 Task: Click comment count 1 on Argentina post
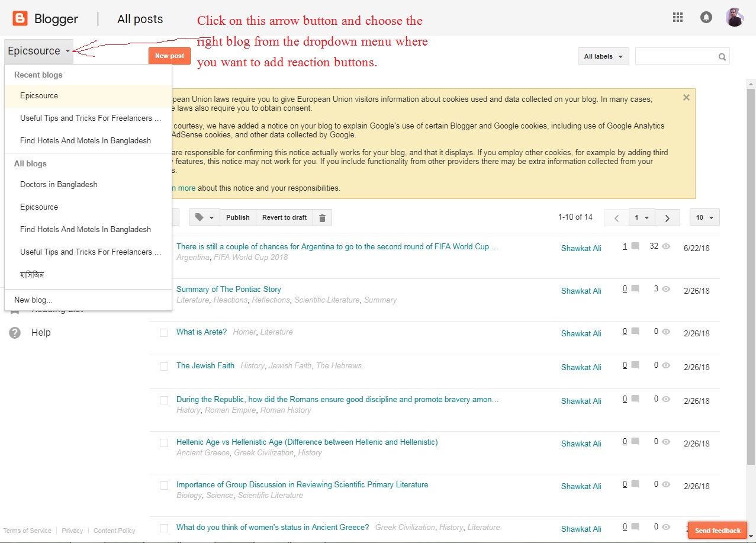point(625,246)
